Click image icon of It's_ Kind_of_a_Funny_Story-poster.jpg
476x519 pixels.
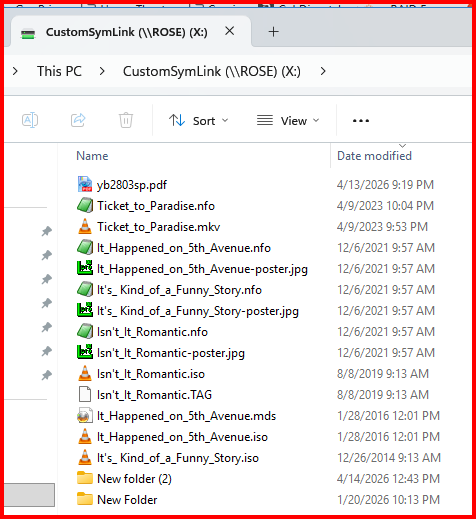pos(85,310)
